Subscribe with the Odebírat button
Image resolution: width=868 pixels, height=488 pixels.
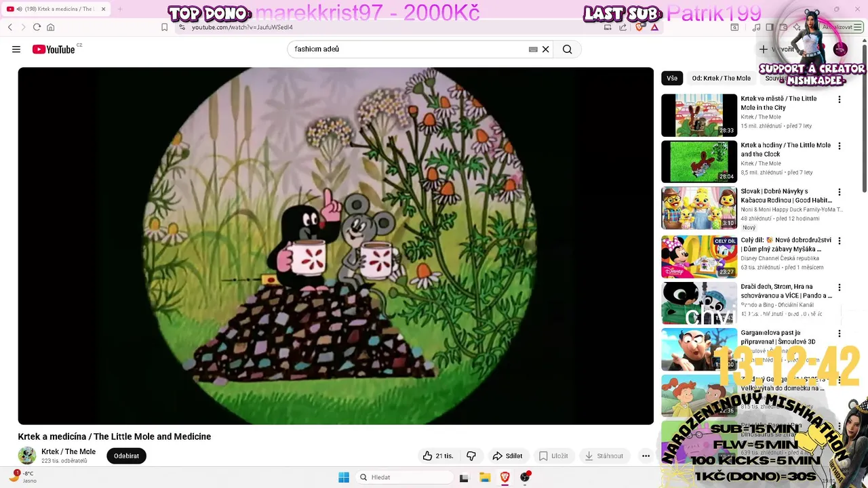[x=126, y=456]
